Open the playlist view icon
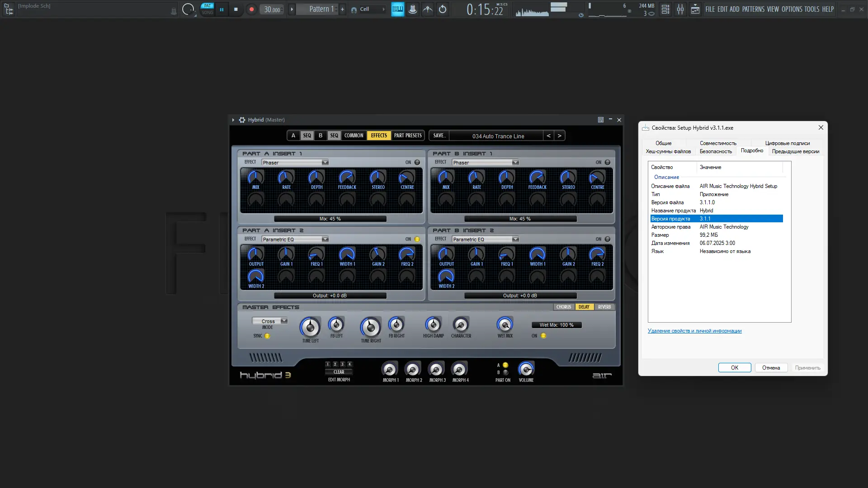The width and height of the screenshot is (868, 488). (x=665, y=9)
